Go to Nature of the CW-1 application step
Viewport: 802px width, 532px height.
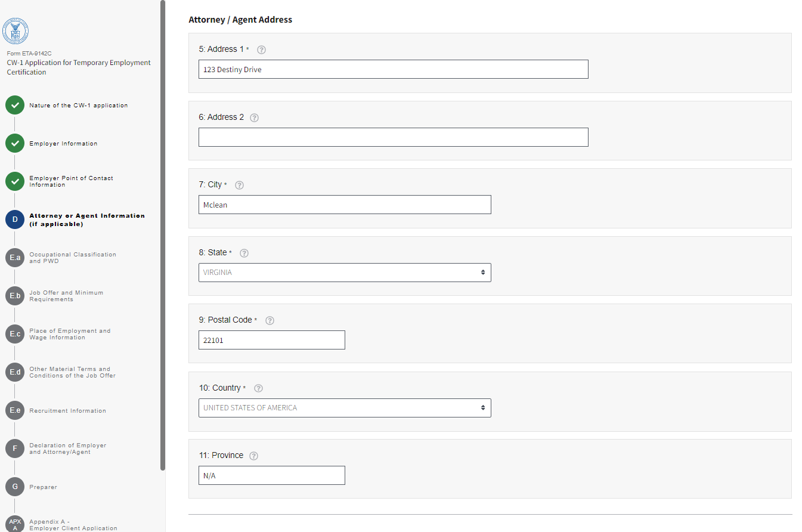[78, 106]
